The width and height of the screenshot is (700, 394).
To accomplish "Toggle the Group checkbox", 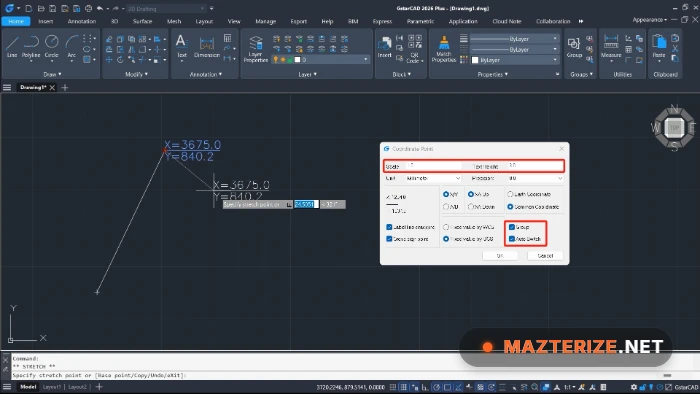I will (512, 227).
